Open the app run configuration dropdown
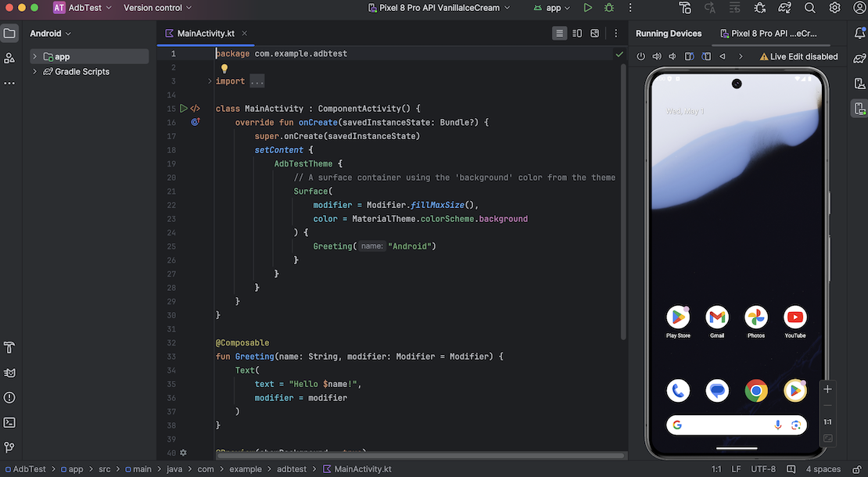 (x=552, y=8)
